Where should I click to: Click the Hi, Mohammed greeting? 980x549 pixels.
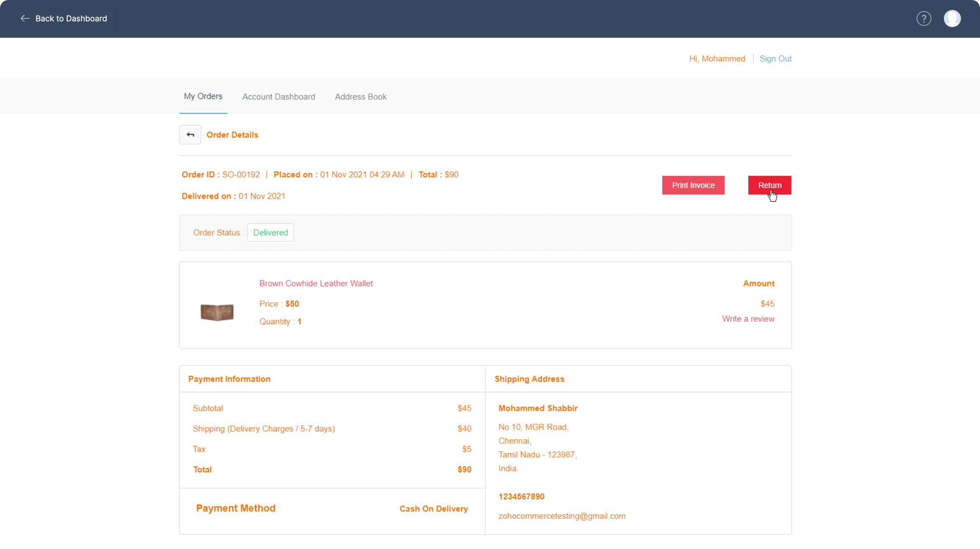[717, 59]
